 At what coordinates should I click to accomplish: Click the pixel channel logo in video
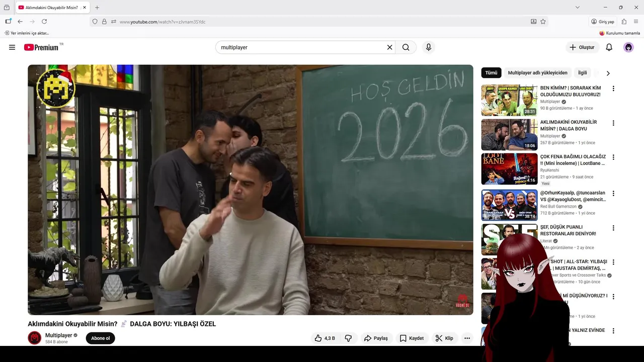click(x=56, y=87)
